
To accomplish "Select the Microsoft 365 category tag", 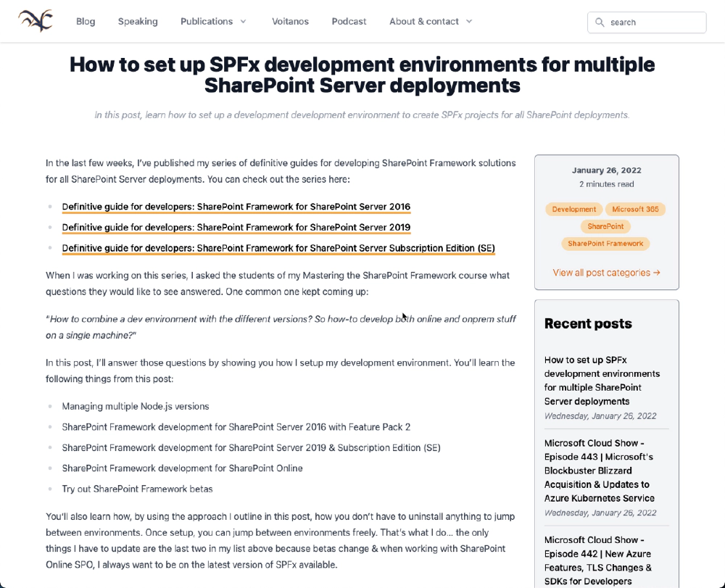I will point(635,210).
